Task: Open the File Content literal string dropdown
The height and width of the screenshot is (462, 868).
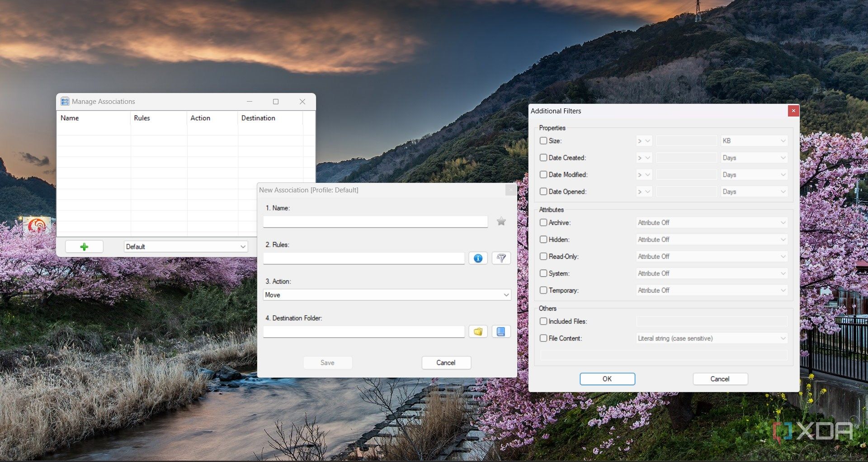Action: click(x=712, y=338)
